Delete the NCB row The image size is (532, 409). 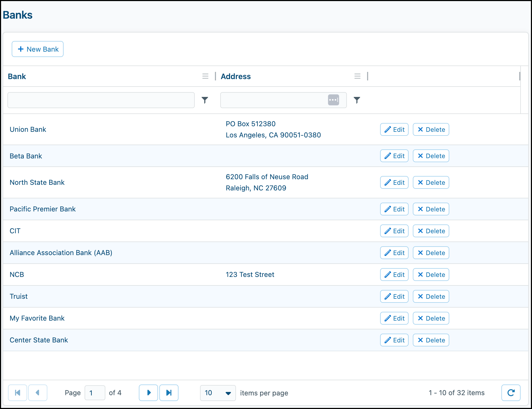point(431,275)
